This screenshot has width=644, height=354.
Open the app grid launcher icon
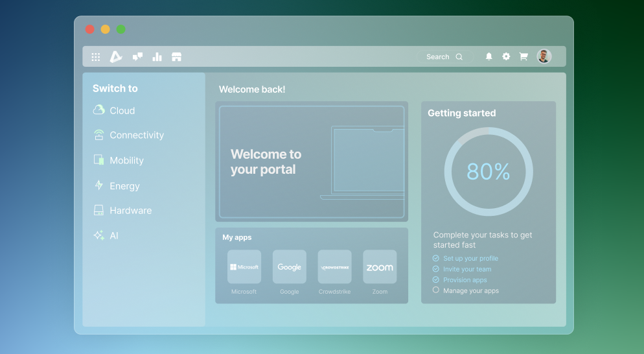pos(96,57)
